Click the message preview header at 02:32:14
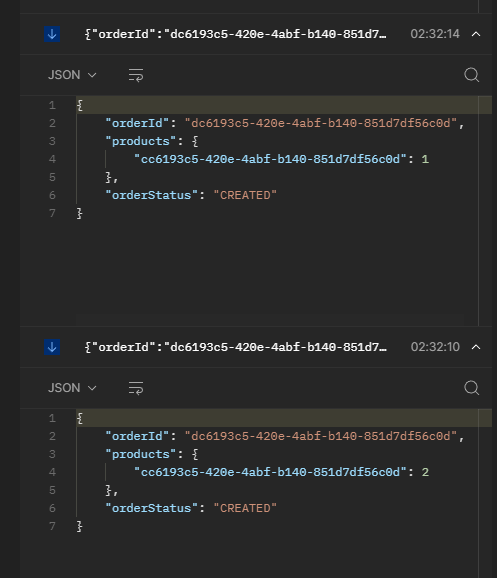This screenshot has height=578, width=497. tap(235, 34)
